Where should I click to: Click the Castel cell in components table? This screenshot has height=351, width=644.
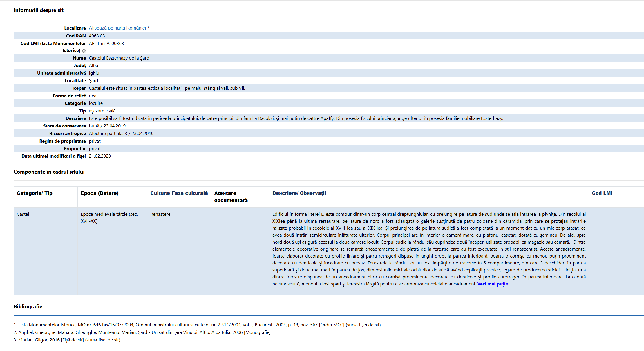pyautogui.click(x=23, y=214)
